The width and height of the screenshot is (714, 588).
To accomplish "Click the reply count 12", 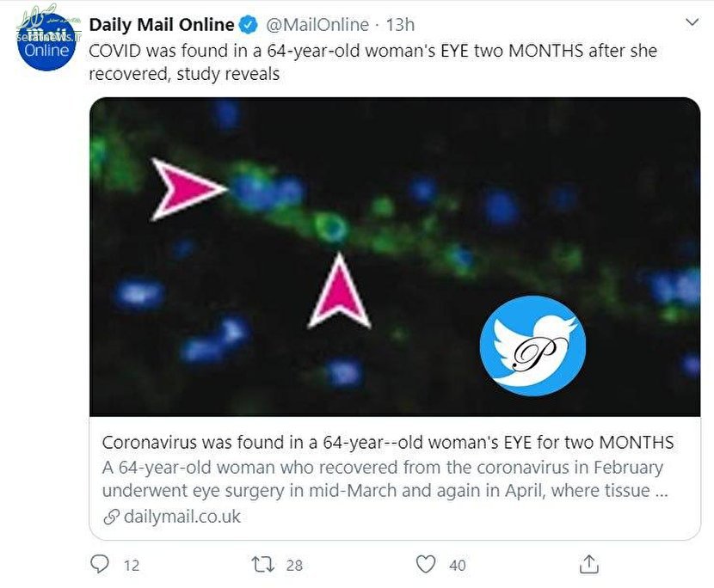I will (x=131, y=566).
